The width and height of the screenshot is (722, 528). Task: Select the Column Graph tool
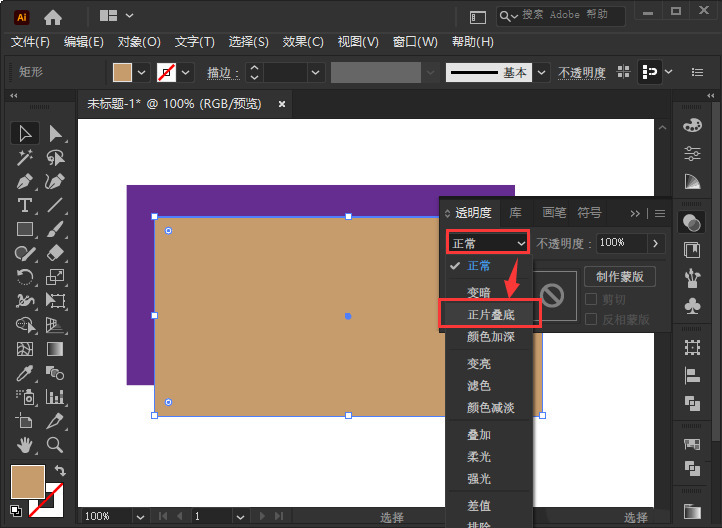[55, 397]
